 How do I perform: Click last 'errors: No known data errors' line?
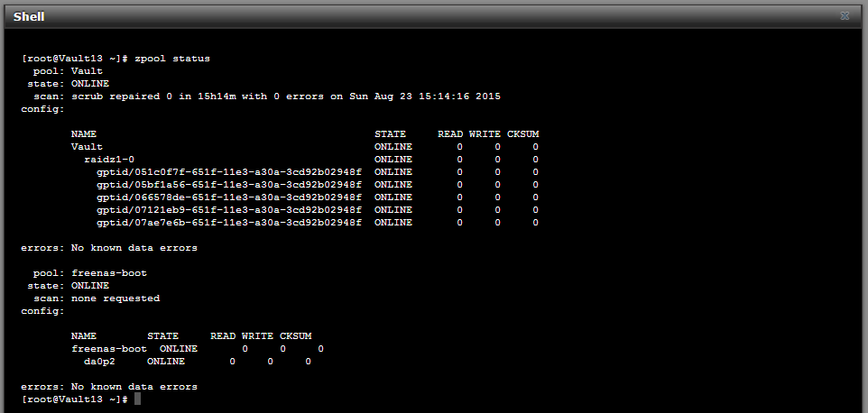point(109,387)
